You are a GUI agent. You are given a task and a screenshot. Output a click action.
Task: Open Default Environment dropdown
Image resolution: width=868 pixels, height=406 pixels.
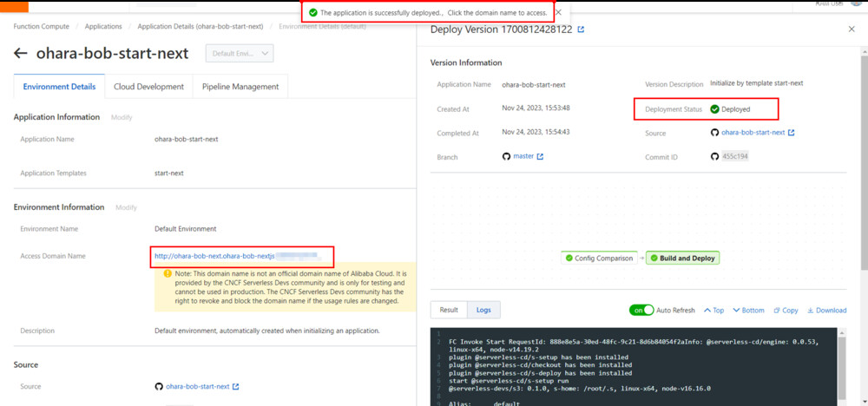tap(240, 54)
